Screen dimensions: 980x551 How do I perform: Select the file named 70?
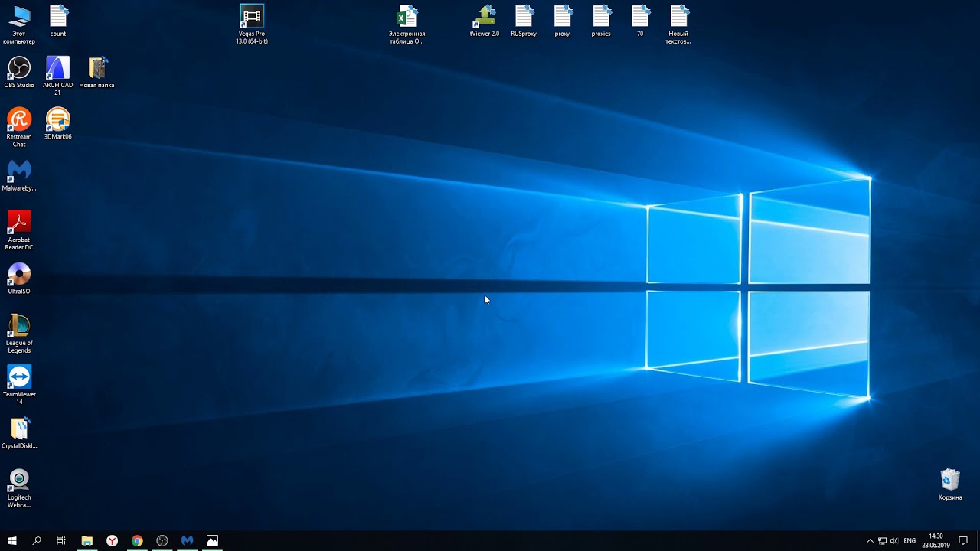click(640, 21)
